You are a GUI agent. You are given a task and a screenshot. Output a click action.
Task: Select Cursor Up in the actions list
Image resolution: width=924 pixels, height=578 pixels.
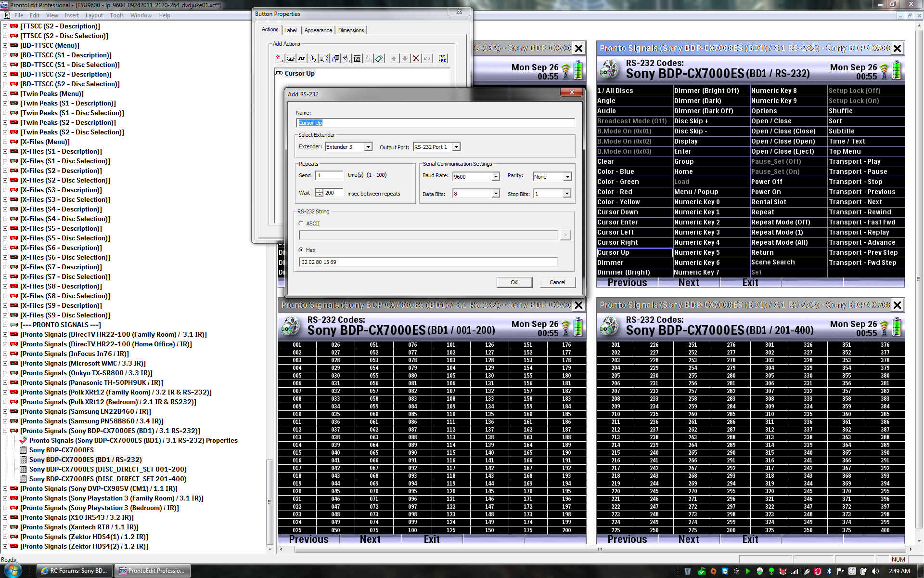coord(299,73)
